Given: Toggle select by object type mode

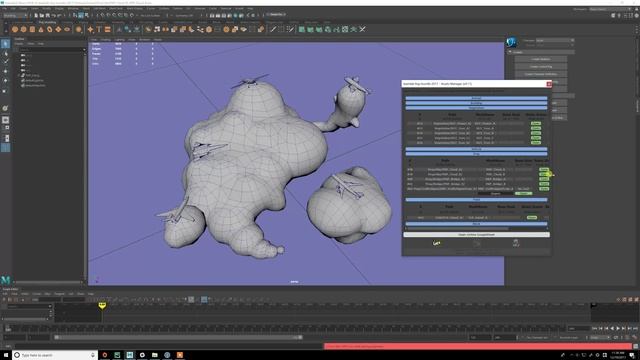Looking at the screenshot, I should 81,16.
